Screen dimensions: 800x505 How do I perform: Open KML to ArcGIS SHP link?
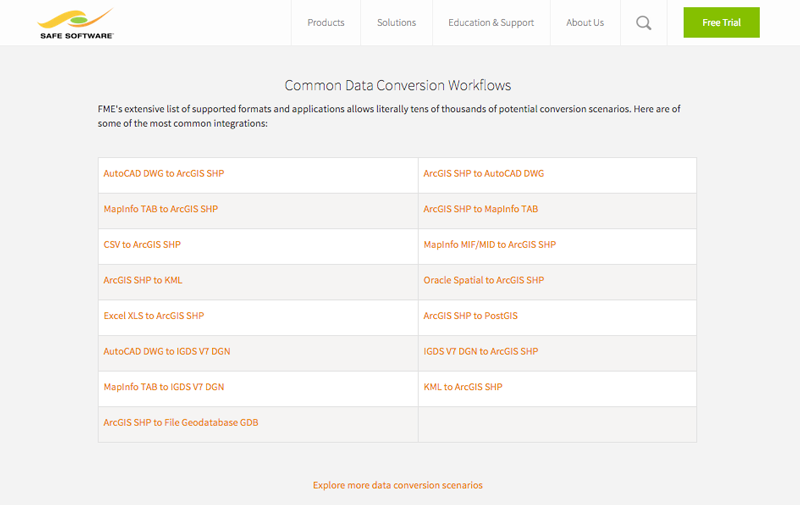tap(463, 387)
